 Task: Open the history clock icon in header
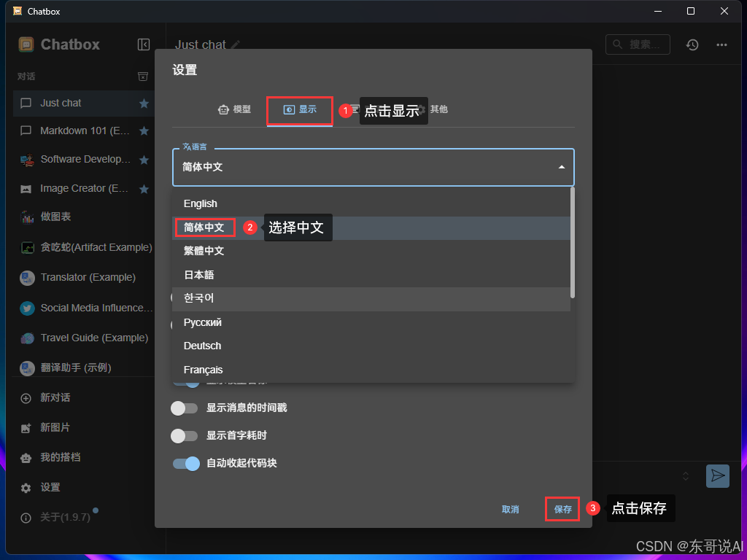click(692, 44)
